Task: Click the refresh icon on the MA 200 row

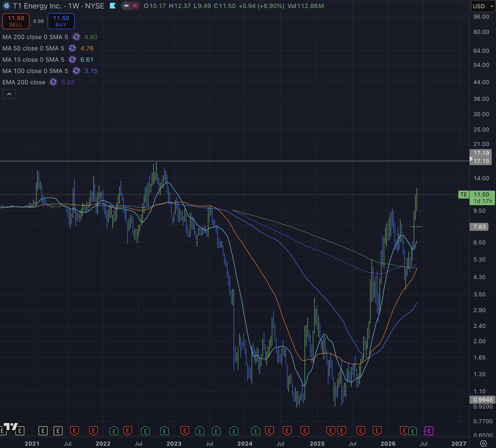Action: click(76, 37)
